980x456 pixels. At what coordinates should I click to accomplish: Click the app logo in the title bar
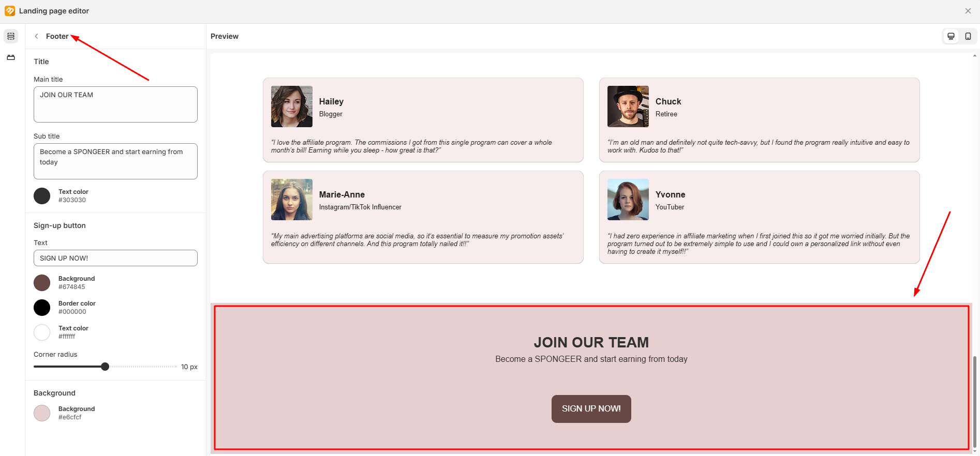click(10, 11)
